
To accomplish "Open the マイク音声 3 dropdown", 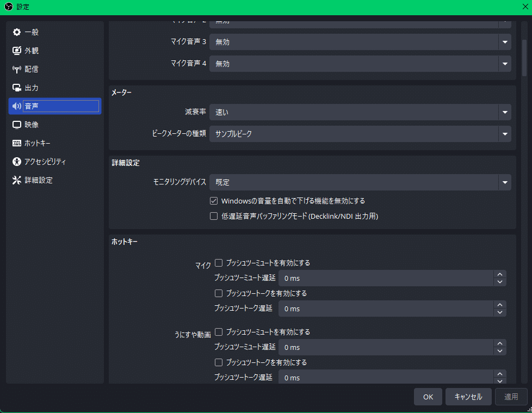I will 360,42.
